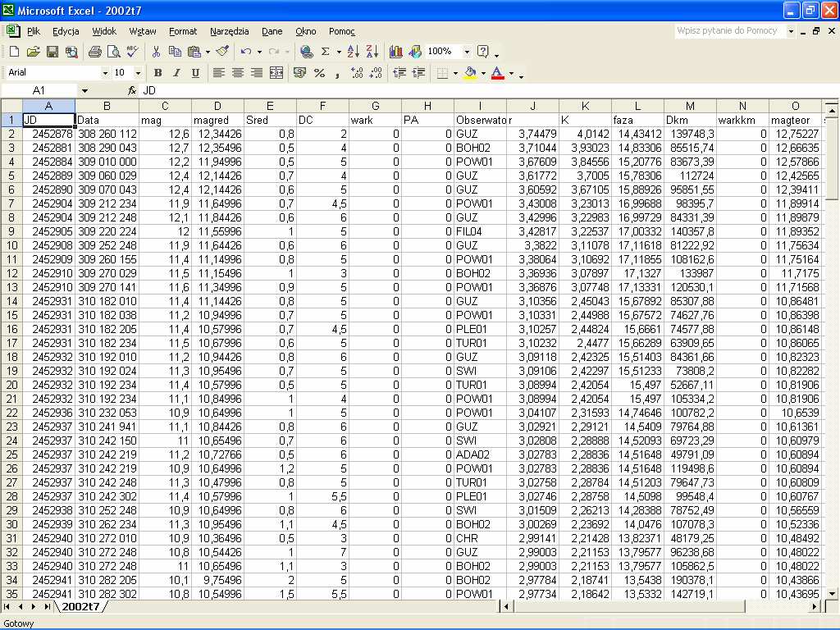Create a new blank workbook
840x630 pixels.
pos(15,52)
